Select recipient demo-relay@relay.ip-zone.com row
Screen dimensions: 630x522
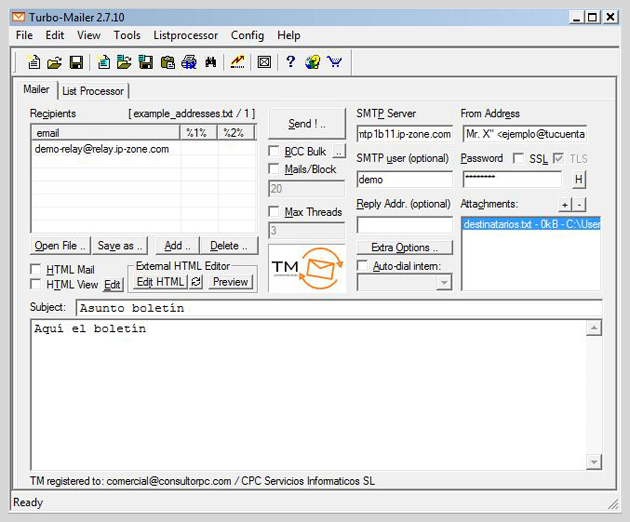point(144,149)
